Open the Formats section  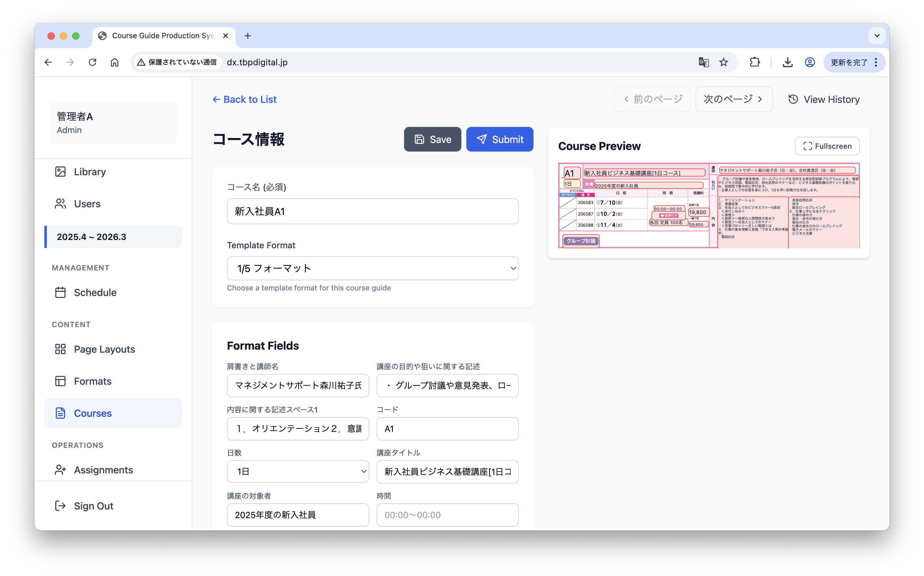93,381
